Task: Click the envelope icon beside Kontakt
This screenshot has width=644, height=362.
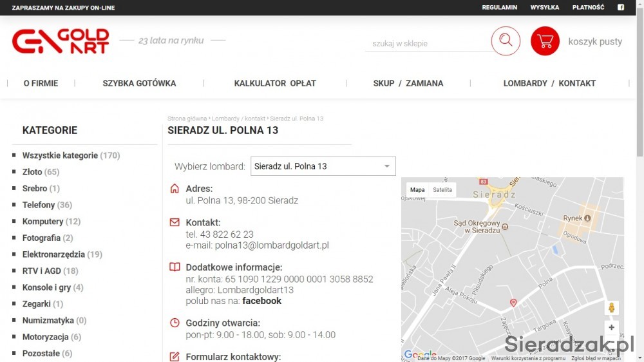Action: tap(175, 222)
